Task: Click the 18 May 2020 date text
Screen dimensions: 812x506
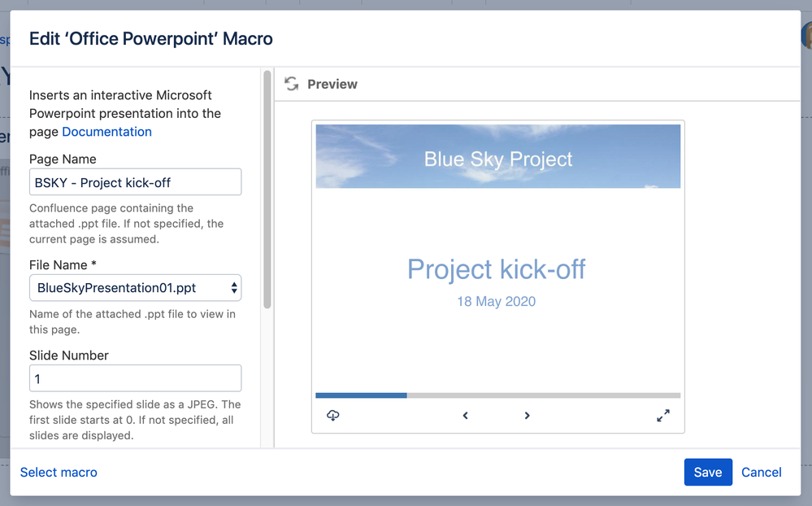Action: coord(496,301)
